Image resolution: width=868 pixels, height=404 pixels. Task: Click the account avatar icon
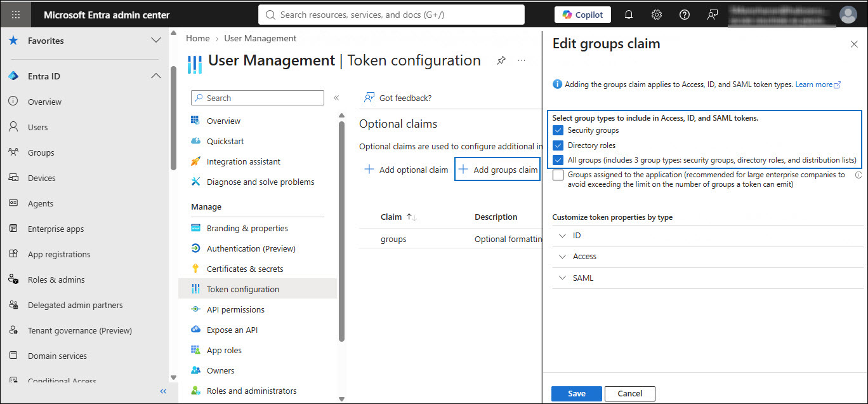click(848, 15)
